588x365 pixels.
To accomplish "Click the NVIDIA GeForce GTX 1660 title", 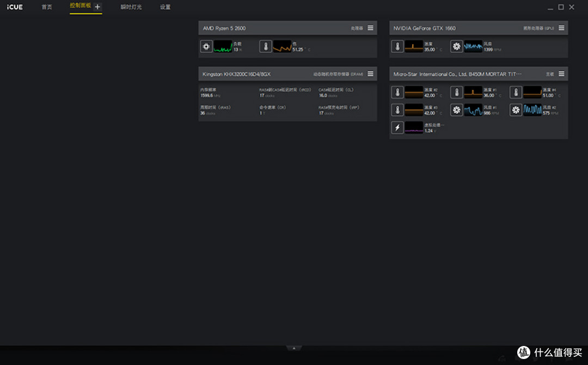I will pyautogui.click(x=425, y=28).
